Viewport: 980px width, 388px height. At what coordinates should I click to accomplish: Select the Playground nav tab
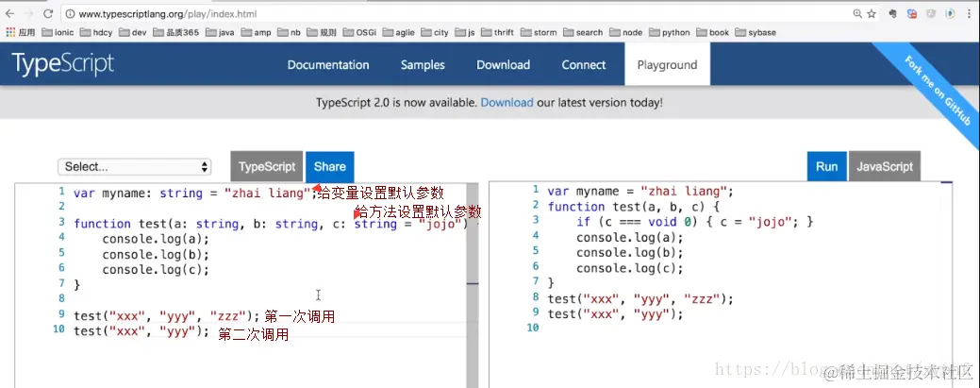[x=667, y=64]
